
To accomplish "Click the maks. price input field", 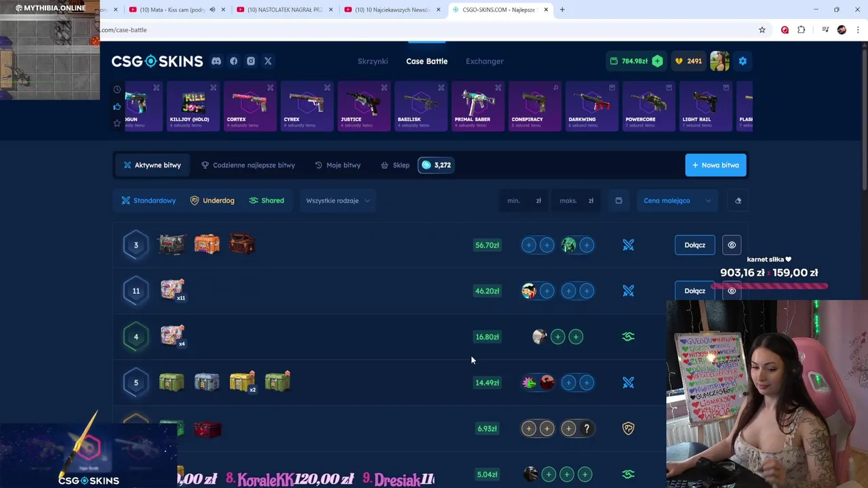I will (576, 201).
